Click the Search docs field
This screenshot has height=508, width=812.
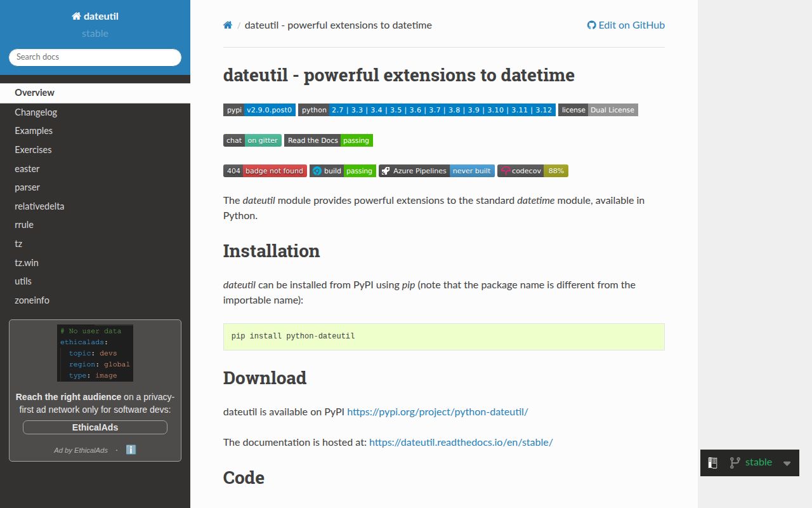point(95,57)
